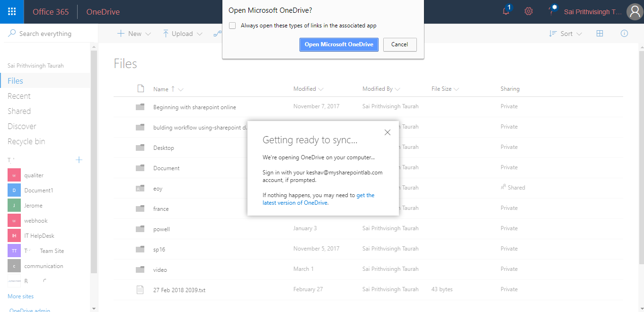Click Cancel in the browser prompt

[400, 44]
